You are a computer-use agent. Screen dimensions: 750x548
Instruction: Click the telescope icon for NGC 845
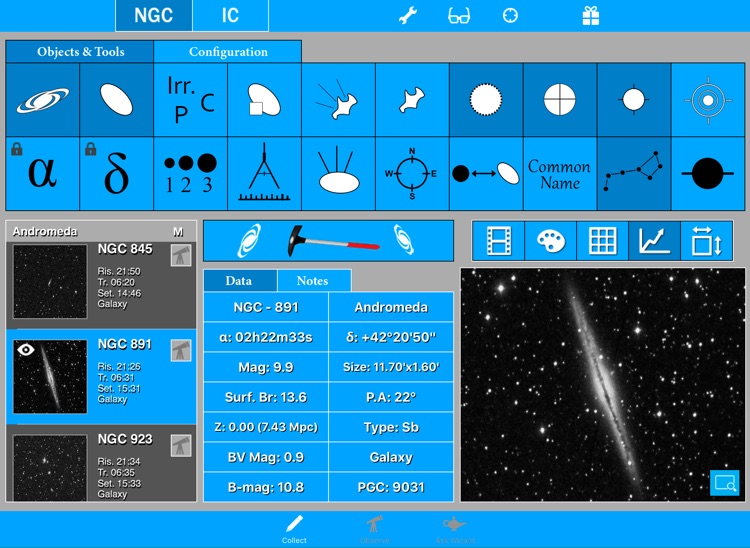[x=181, y=255]
